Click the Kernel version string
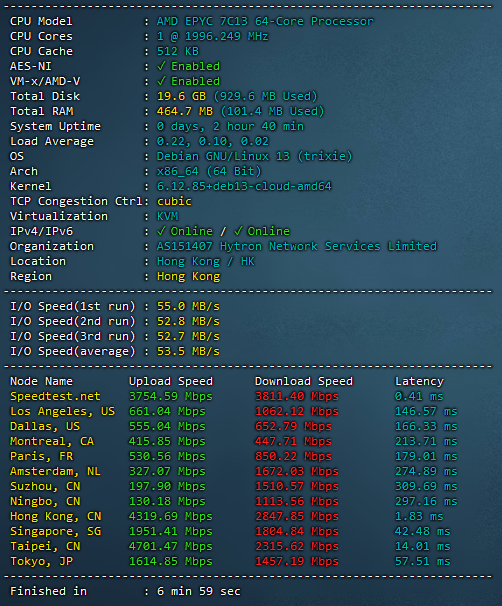 [244, 186]
